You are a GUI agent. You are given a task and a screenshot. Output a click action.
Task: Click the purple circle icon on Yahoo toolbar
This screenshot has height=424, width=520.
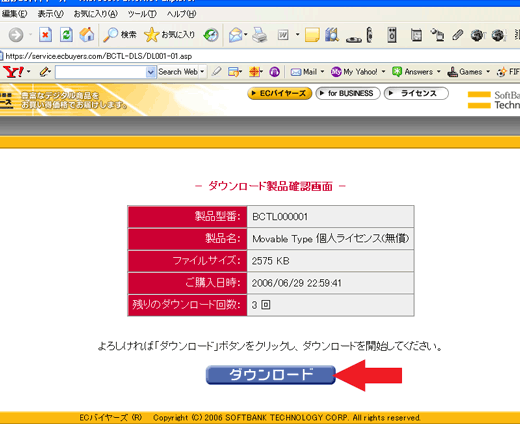274,72
